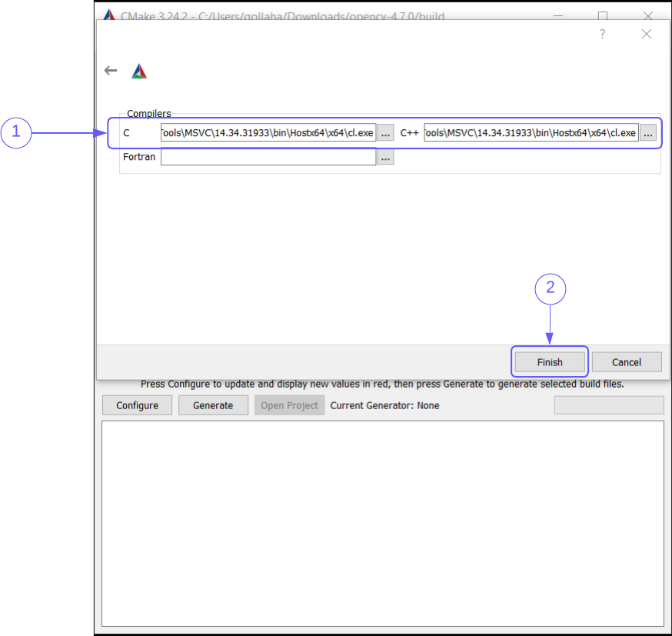Browse for the C compiler using its ellipsis button
Image resolution: width=672 pixels, height=636 pixels.
point(384,132)
